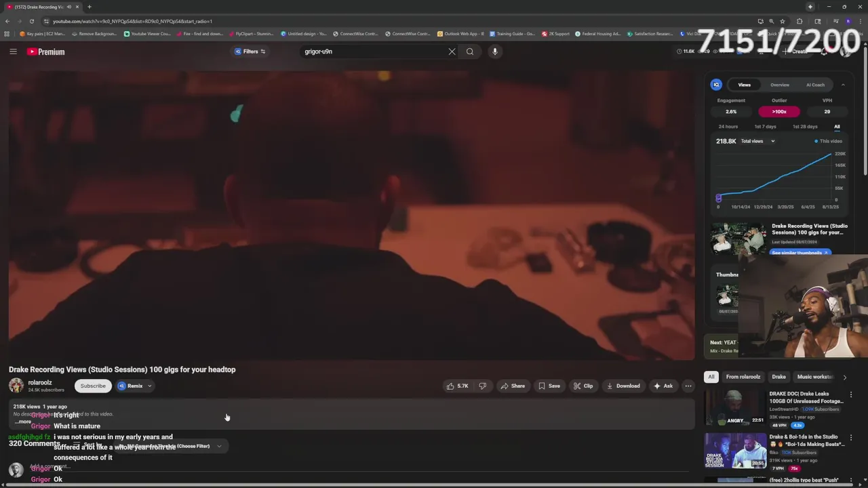This screenshot has height=488, width=868.
Task: Open the rolaroolz channel name link
Action: [x=40, y=382]
